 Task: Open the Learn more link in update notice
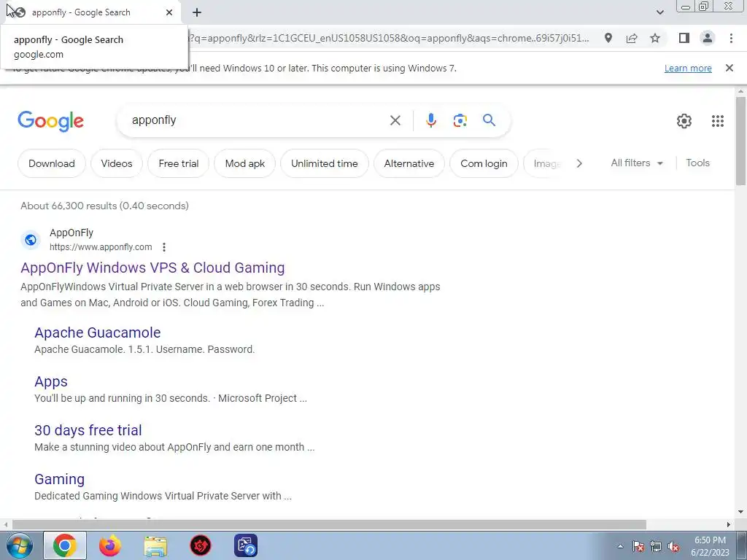pos(688,68)
